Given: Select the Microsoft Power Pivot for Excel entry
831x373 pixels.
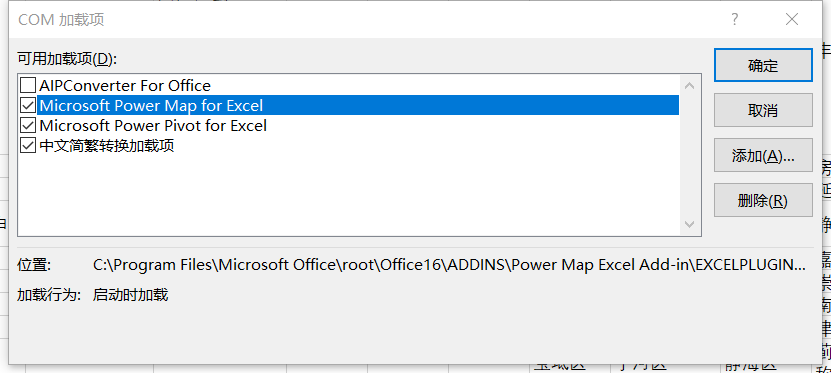Looking at the screenshot, I should [x=153, y=126].
